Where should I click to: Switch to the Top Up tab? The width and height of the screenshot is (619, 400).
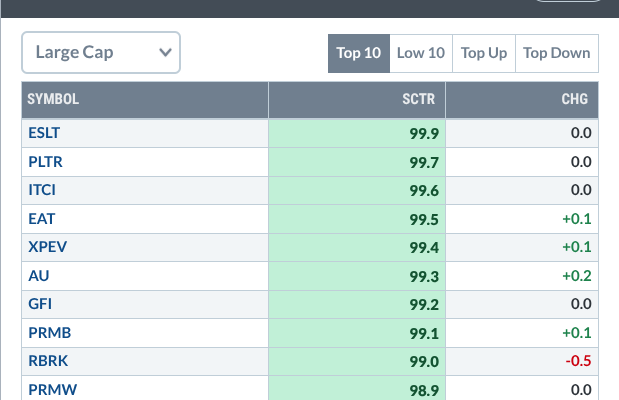484,53
